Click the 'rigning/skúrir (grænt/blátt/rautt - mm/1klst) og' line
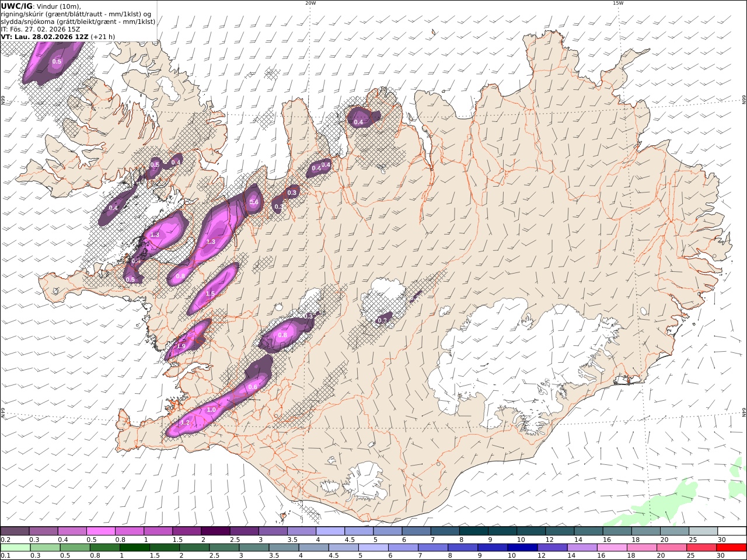 coord(77,14)
